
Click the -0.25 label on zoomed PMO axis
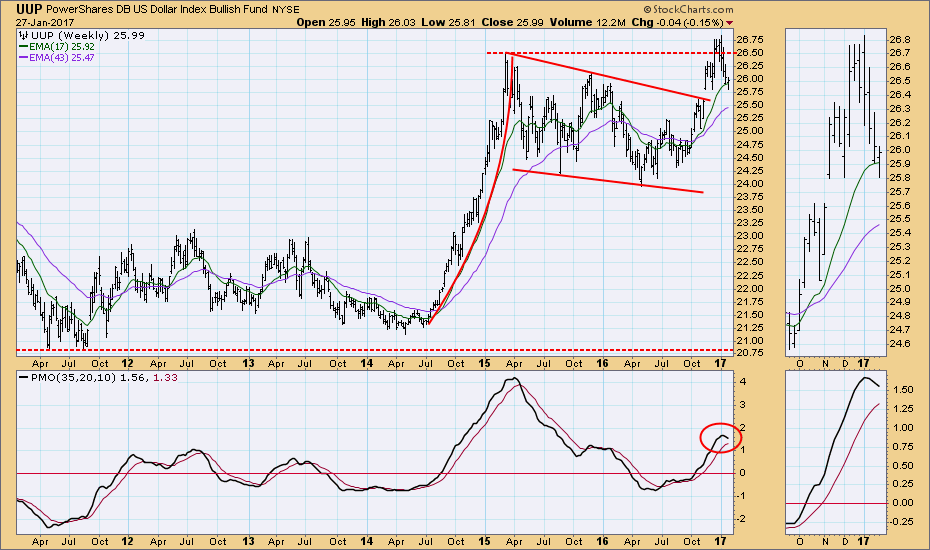tap(901, 522)
